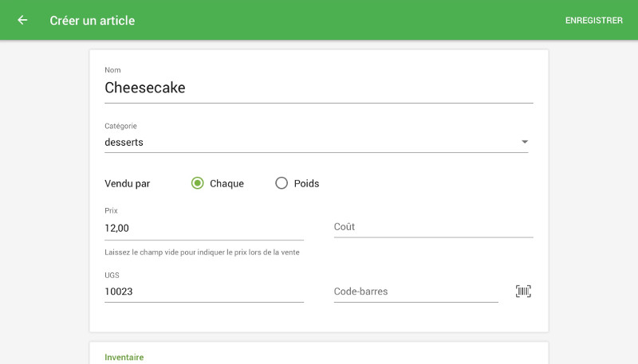Click the Nom field containing Cheesecake
This screenshot has height=364, width=638.
coord(318,88)
